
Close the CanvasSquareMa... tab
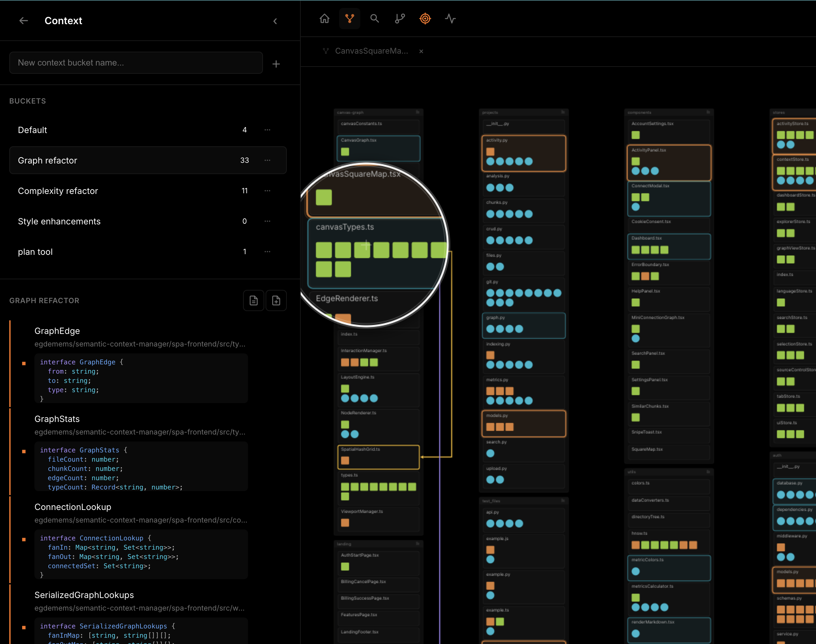(x=421, y=51)
